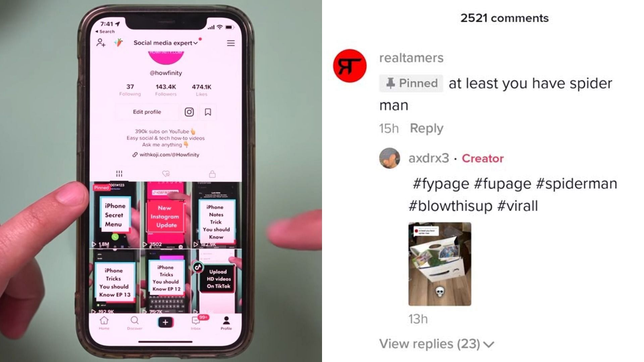Screen dimensions: 644x362
Task: Tap the Instagram link icon on profile
Action: coord(189,112)
